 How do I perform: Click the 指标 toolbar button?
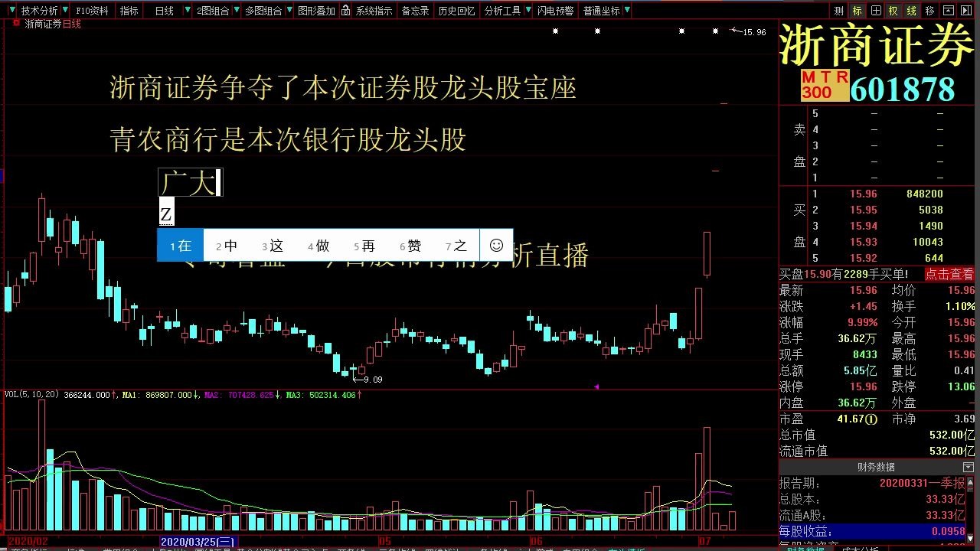129,11
